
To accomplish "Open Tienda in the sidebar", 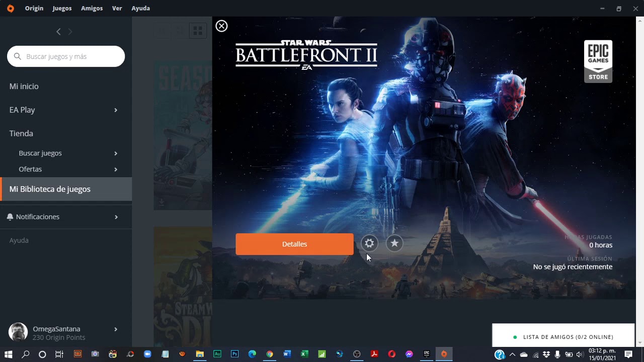I will click(21, 133).
